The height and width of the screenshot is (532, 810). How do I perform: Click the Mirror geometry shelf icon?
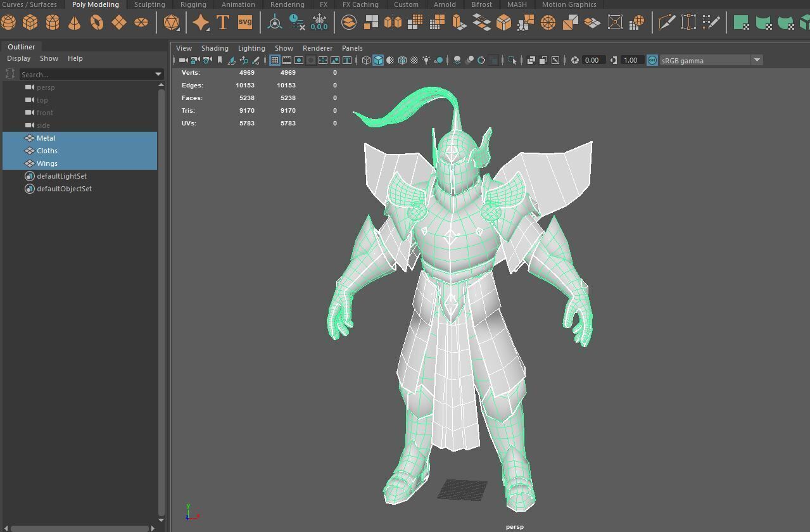393,22
